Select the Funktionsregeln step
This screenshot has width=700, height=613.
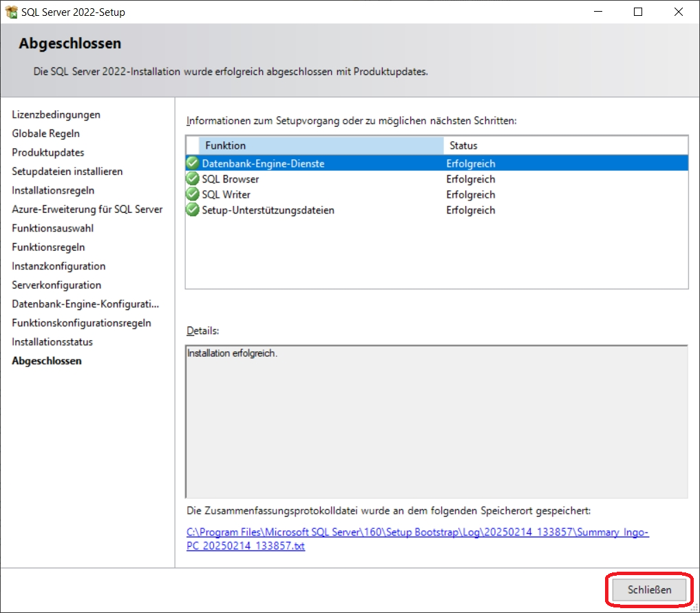click(x=48, y=247)
